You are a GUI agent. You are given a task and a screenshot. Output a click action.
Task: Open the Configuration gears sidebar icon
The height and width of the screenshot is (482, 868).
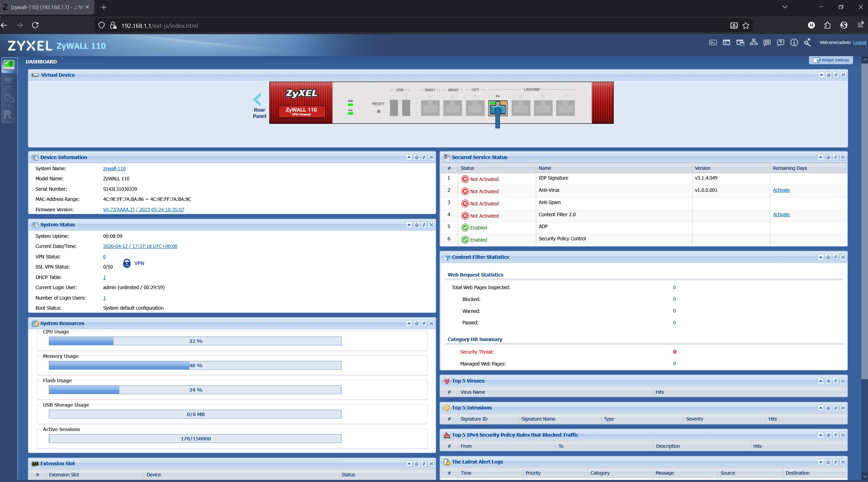coord(9,99)
